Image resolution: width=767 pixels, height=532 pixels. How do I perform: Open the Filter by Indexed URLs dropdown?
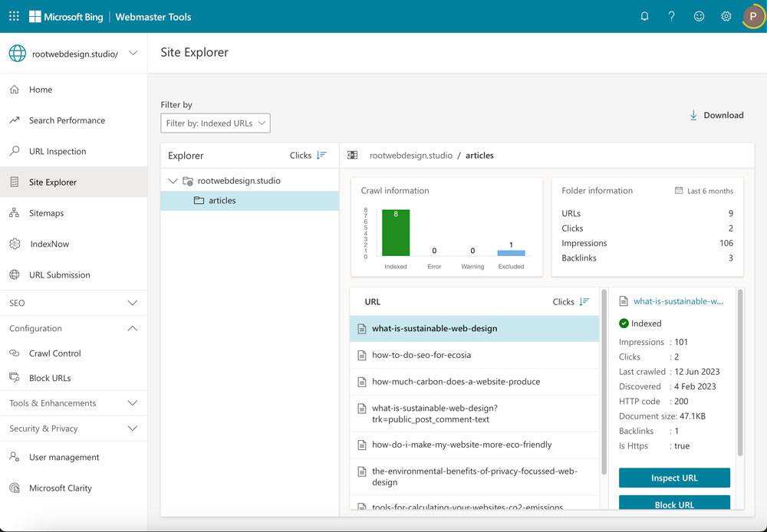[x=216, y=123]
